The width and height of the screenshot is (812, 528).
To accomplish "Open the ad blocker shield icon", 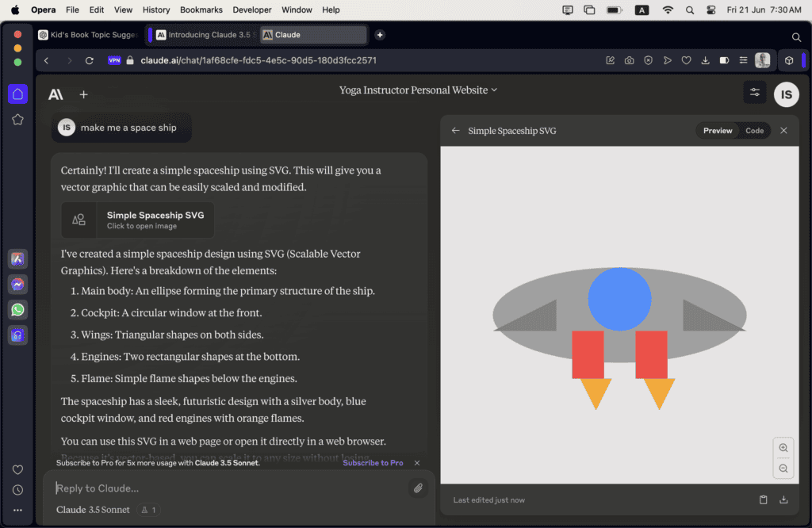I will [648, 60].
